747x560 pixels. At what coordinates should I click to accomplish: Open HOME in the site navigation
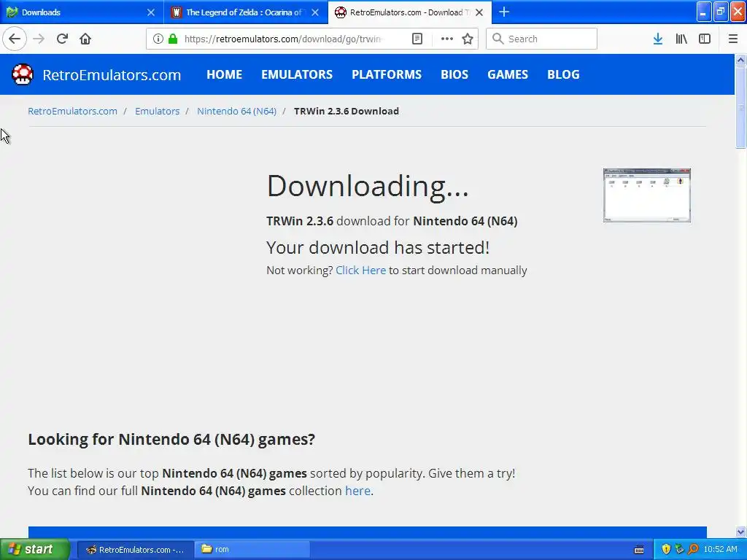coord(225,75)
